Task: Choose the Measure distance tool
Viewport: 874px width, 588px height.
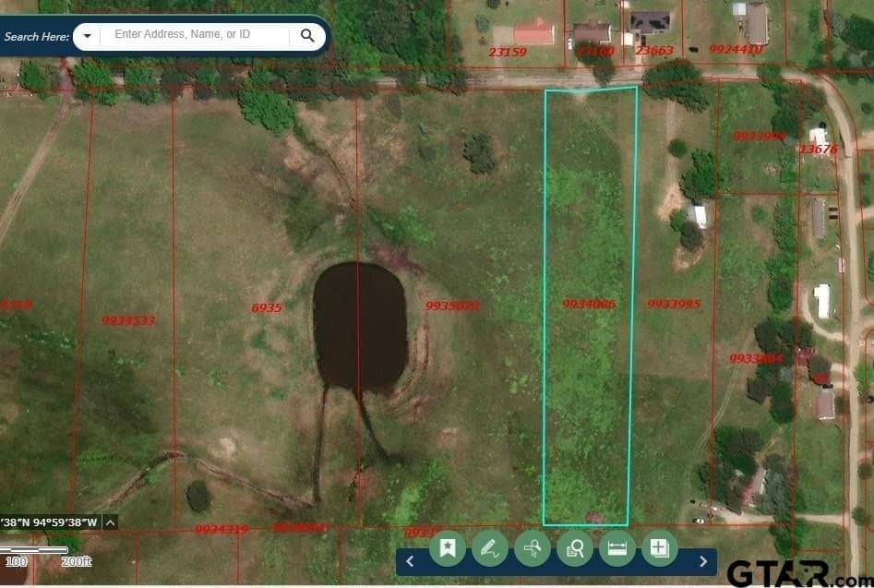Action: tap(617, 548)
